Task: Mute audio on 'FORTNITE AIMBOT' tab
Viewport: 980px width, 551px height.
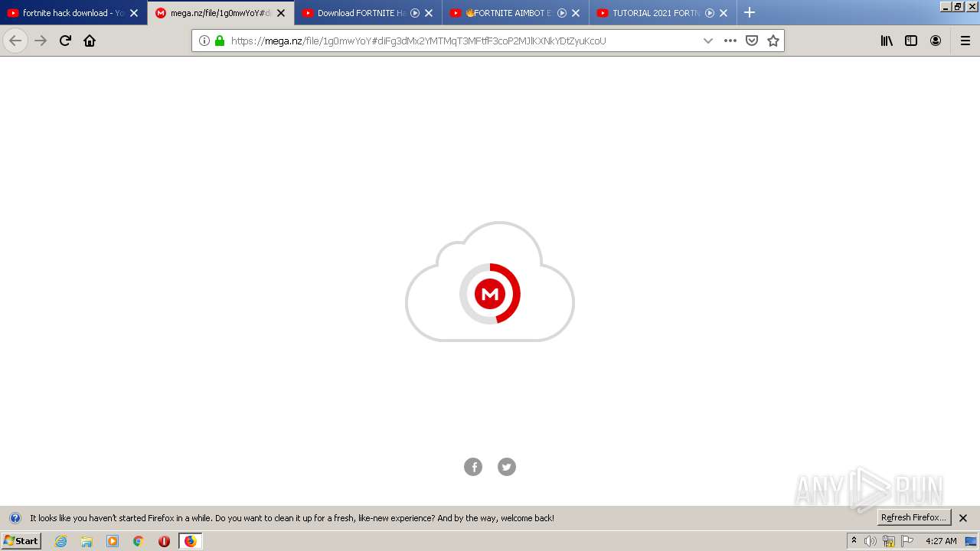Action: point(562,13)
